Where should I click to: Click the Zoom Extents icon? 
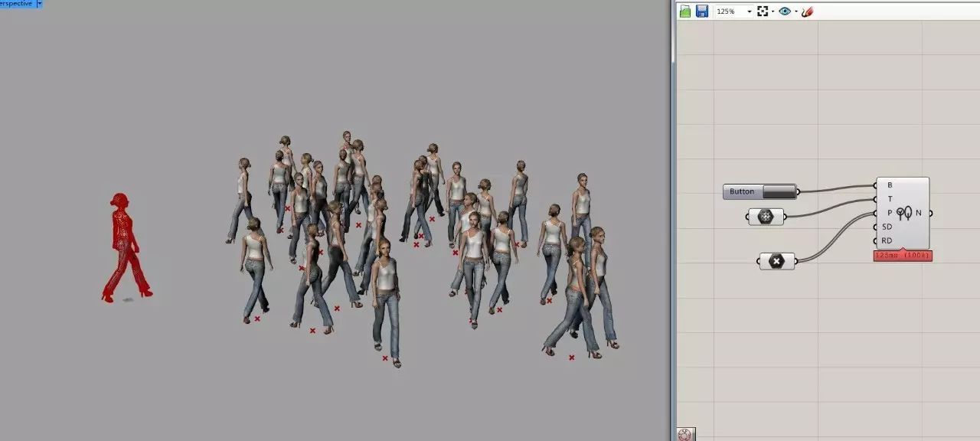763,11
